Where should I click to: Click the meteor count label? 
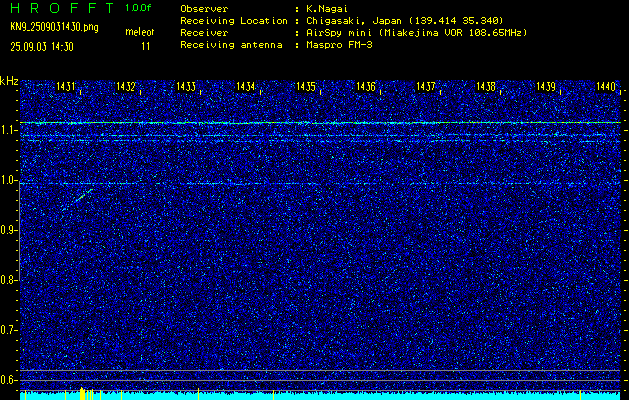tap(140, 32)
